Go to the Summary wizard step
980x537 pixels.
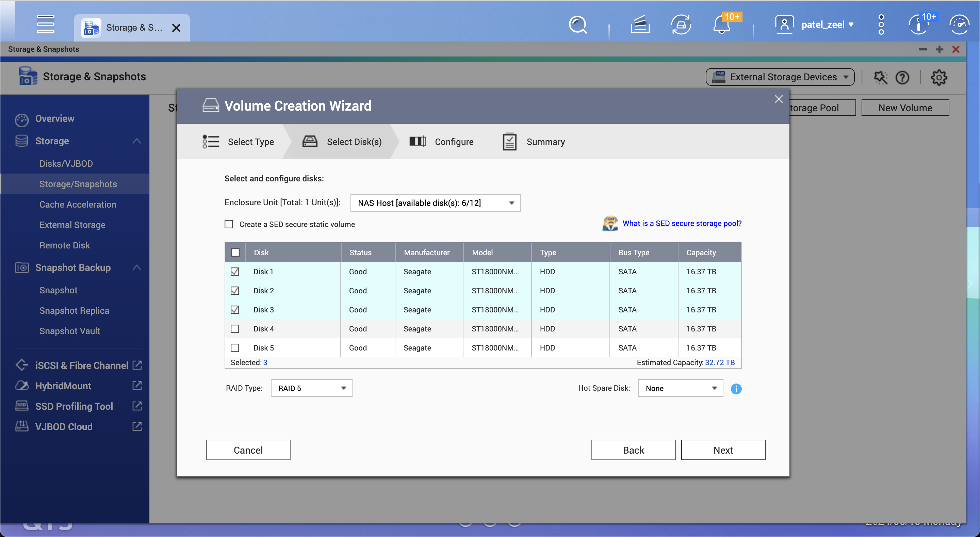[x=534, y=142]
